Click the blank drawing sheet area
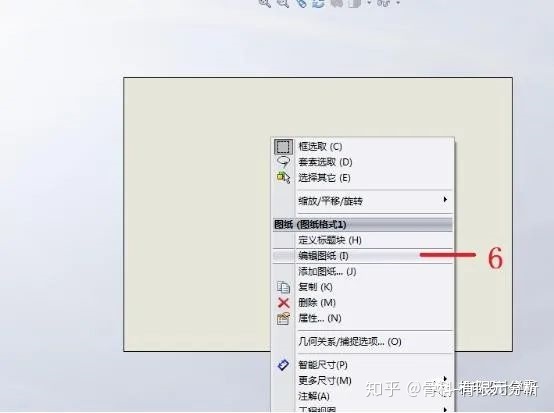This screenshot has height=413, width=554. pyautogui.click(x=198, y=212)
